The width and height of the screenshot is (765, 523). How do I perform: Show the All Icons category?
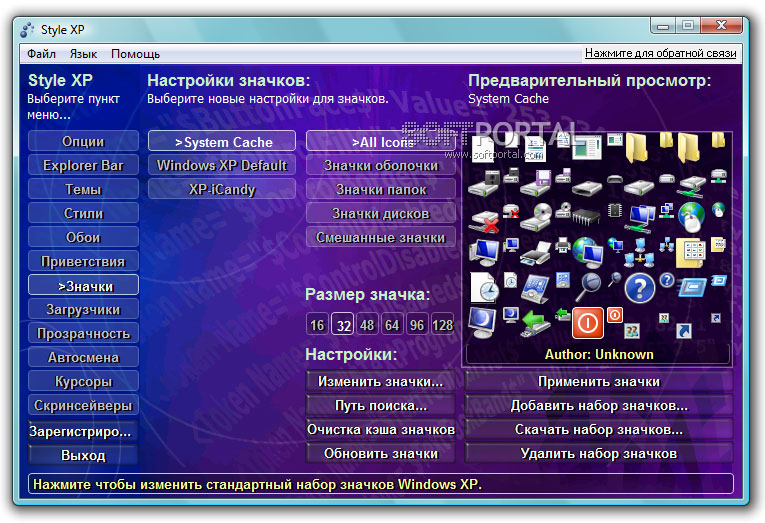point(382,141)
